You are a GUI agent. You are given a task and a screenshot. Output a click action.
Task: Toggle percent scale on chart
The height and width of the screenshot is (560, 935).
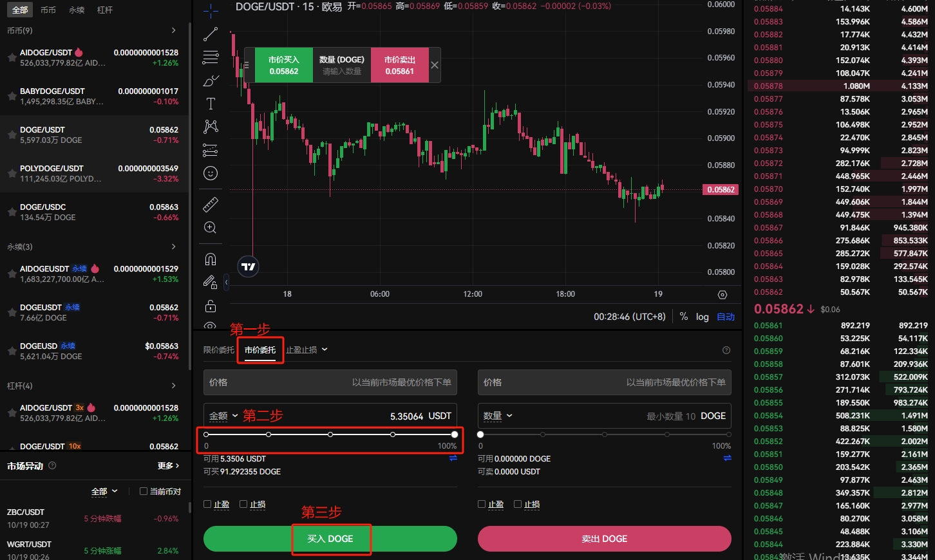click(684, 317)
